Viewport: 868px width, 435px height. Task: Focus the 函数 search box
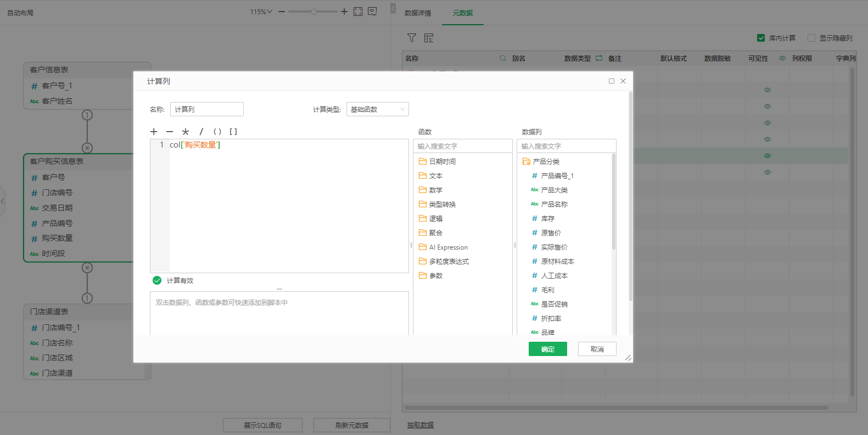point(463,146)
